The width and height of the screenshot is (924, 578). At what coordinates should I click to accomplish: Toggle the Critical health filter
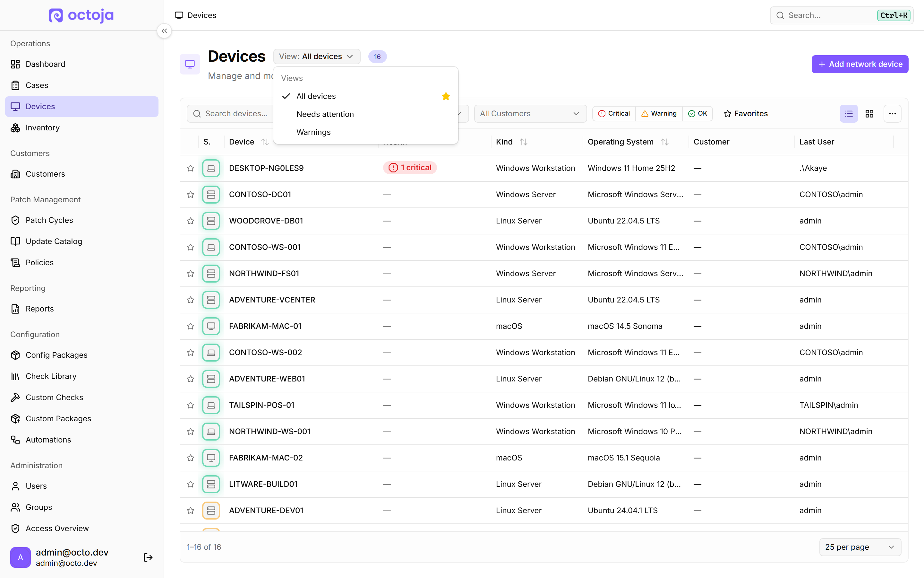pos(614,114)
